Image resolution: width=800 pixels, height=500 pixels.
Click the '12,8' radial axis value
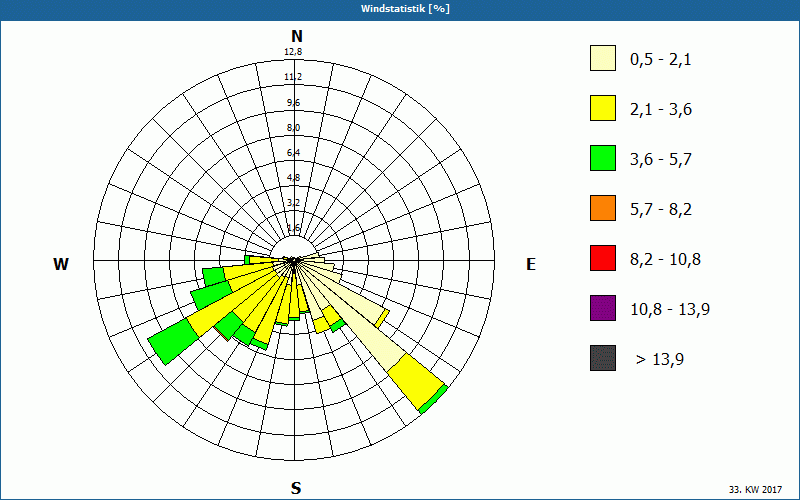293,52
